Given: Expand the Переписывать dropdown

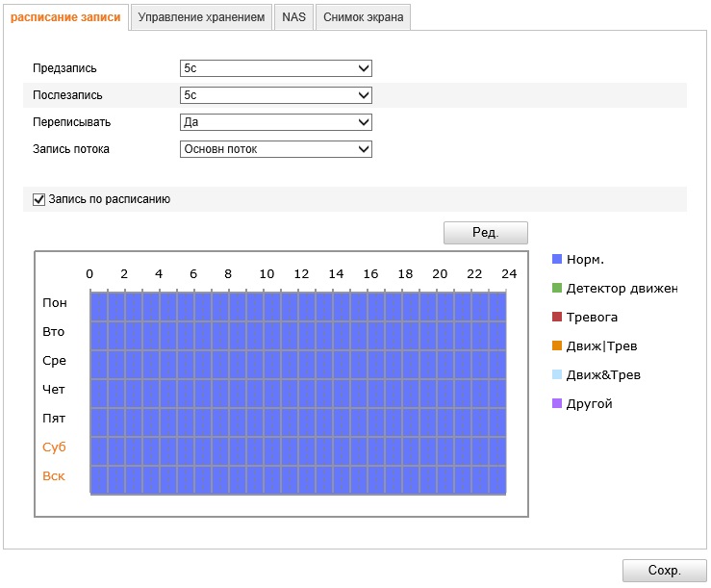Looking at the screenshot, I should [x=275, y=122].
